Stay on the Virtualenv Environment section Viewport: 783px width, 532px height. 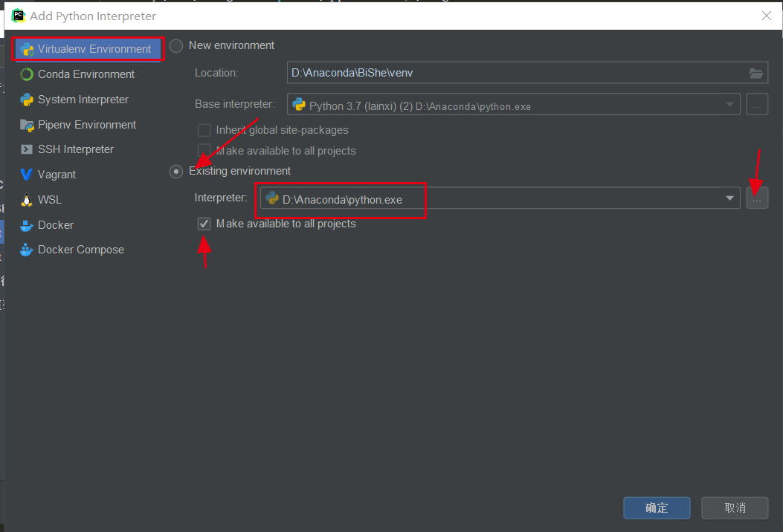pyautogui.click(x=87, y=48)
